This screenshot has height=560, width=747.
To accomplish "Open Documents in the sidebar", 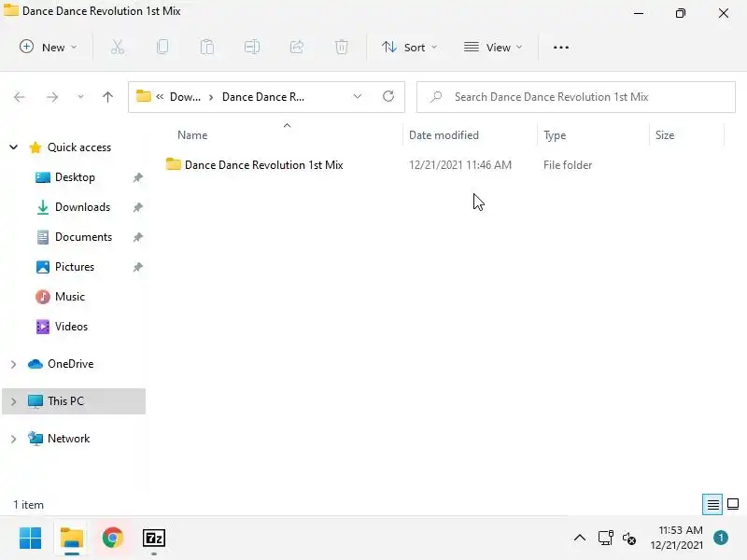I will 83,237.
